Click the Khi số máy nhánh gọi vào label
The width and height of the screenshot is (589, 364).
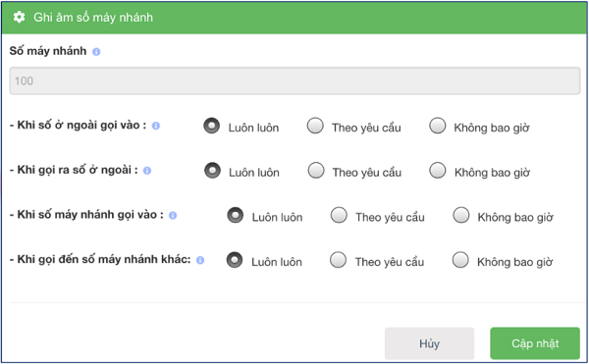point(86,215)
